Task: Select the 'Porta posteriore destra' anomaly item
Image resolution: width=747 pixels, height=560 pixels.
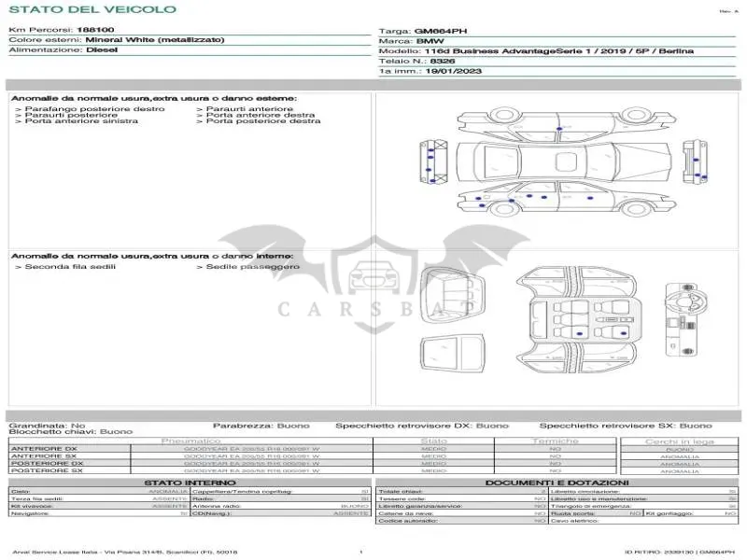Action: tap(259, 121)
